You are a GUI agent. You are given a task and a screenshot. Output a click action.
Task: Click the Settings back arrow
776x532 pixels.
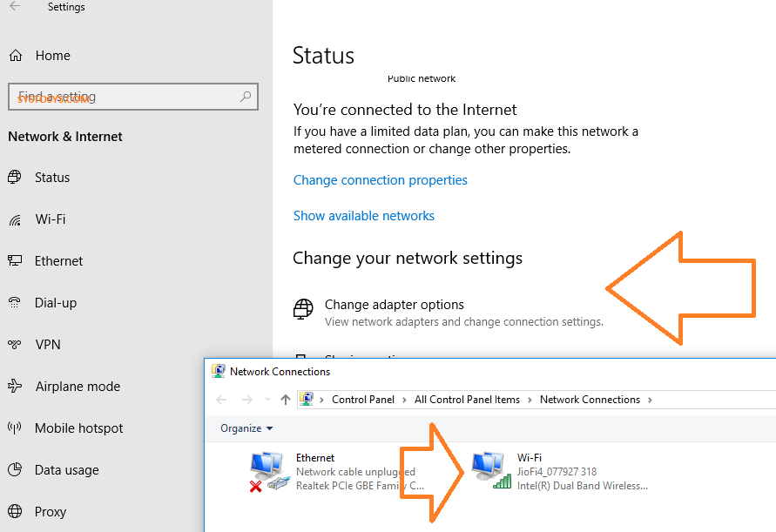coord(15,7)
